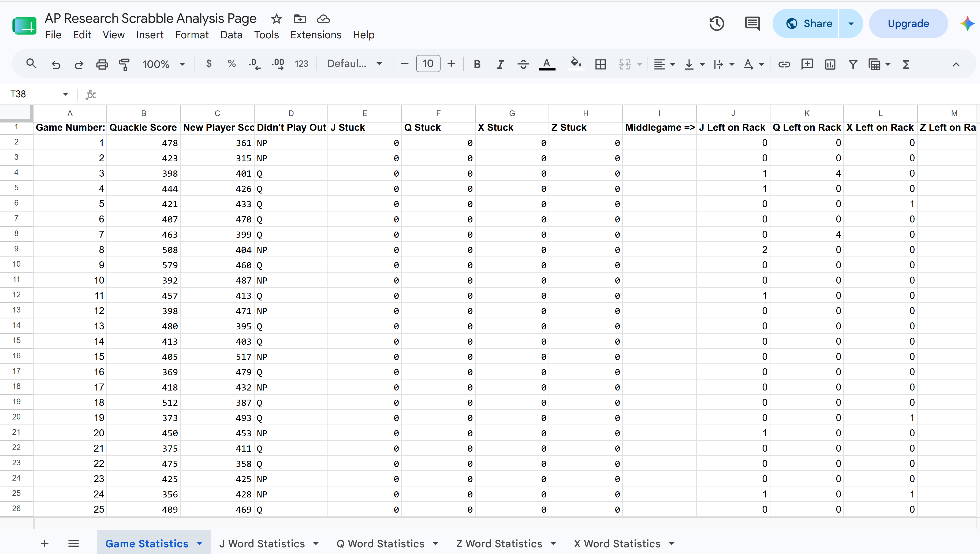Image resolution: width=980 pixels, height=554 pixels.
Task: Open all comments icon
Action: click(x=752, y=24)
